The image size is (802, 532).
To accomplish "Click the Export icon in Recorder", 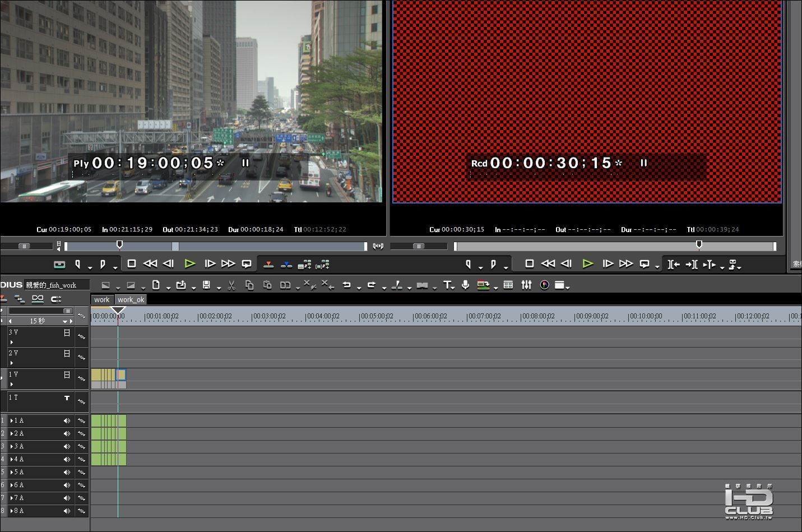I will [x=733, y=264].
